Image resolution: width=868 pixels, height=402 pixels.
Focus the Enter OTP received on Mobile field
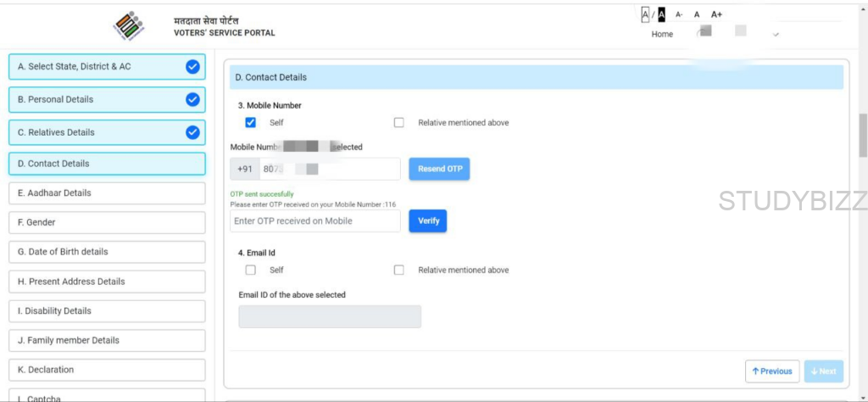[x=315, y=221]
